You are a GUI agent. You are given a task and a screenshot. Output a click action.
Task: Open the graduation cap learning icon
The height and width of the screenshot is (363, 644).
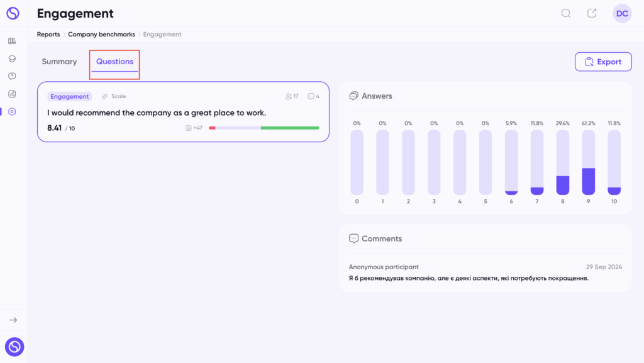click(12, 59)
